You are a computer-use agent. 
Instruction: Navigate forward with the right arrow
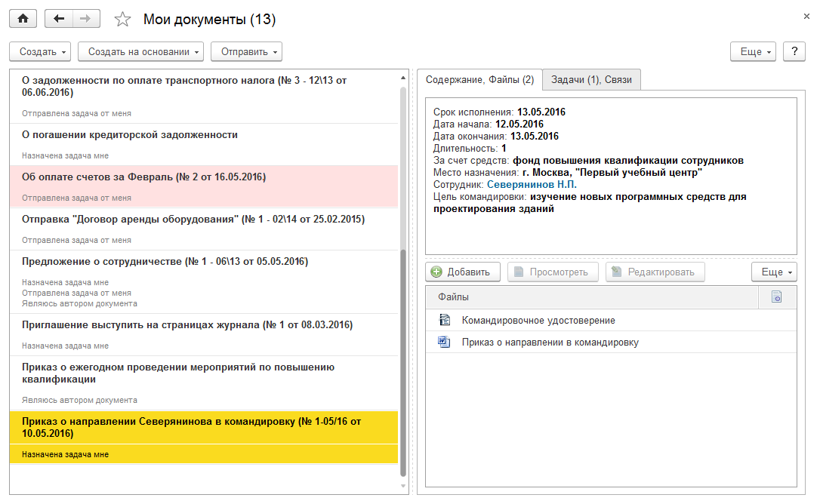86,19
